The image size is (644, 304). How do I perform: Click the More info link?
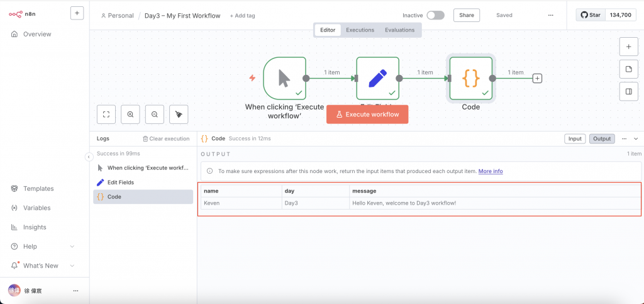[x=491, y=171]
